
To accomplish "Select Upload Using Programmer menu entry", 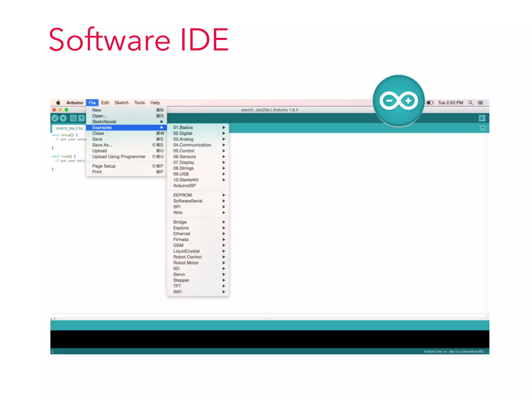I will [x=119, y=157].
